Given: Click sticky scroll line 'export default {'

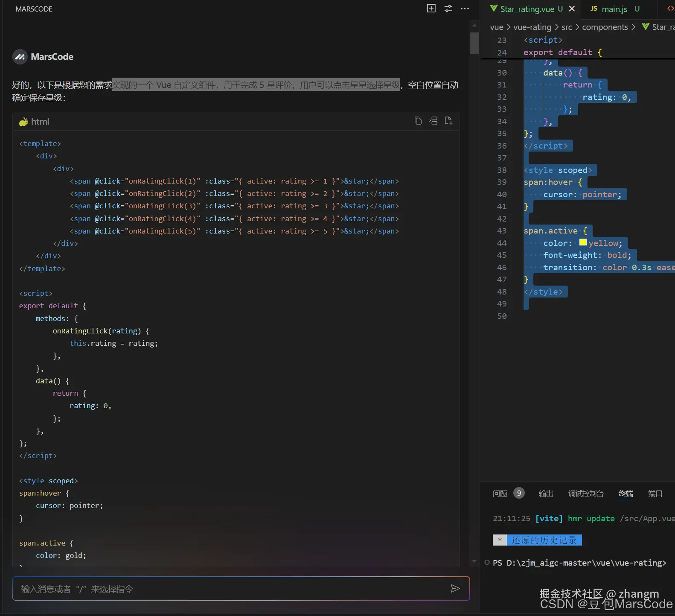Looking at the screenshot, I should point(562,52).
